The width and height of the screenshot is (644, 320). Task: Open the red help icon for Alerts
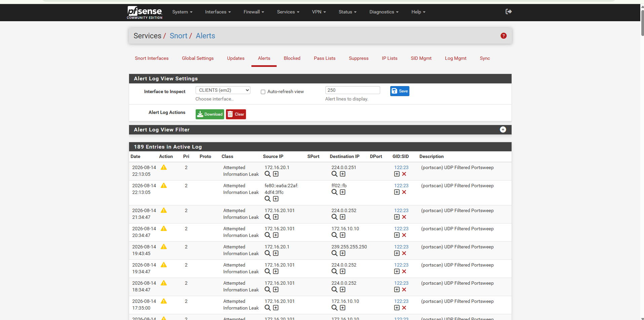coord(503,36)
